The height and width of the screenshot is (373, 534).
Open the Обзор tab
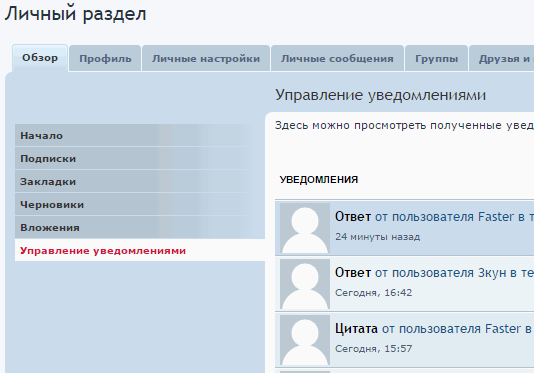[x=40, y=58]
